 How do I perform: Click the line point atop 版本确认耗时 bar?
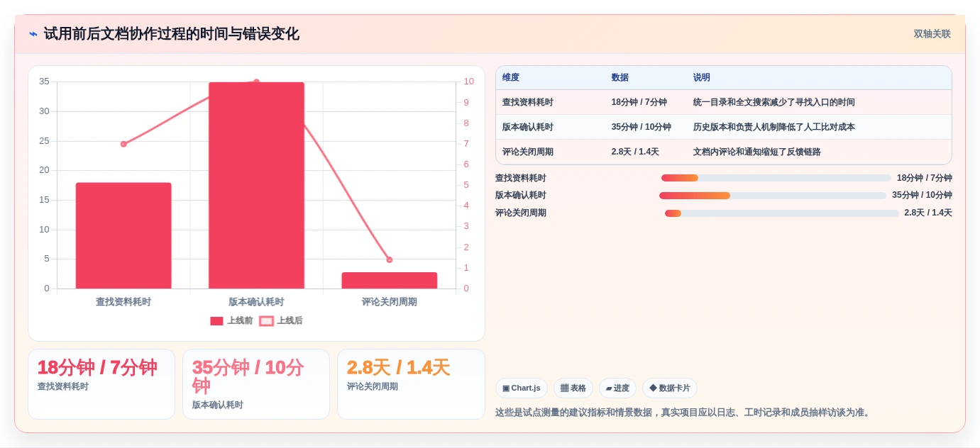(256, 82)
